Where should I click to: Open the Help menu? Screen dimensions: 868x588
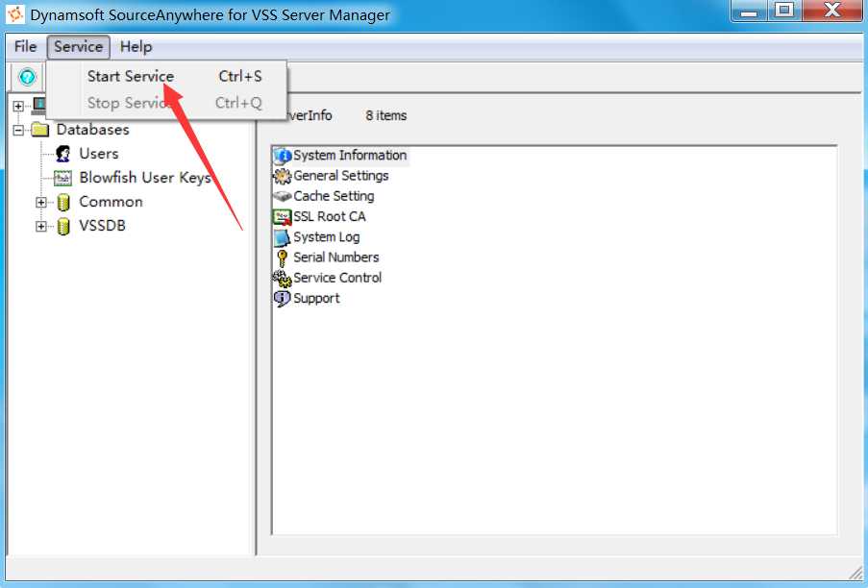point(136,47)
